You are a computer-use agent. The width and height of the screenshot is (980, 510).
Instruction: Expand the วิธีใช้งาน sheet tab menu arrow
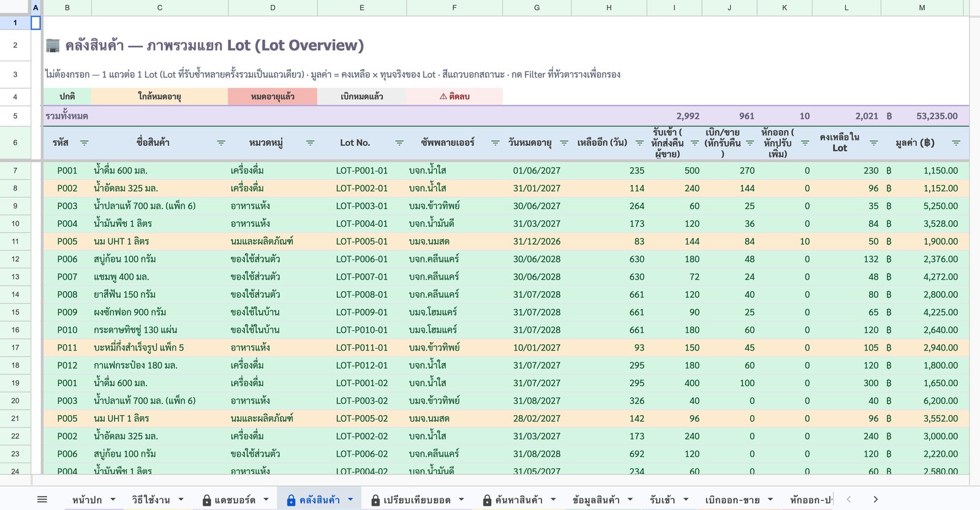(181, 500)
